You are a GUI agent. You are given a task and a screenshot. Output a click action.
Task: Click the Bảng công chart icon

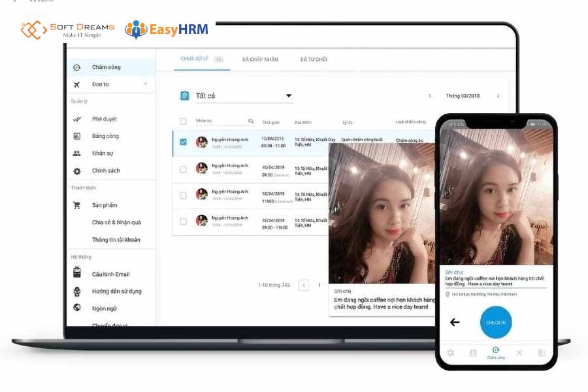click(77, 136)
